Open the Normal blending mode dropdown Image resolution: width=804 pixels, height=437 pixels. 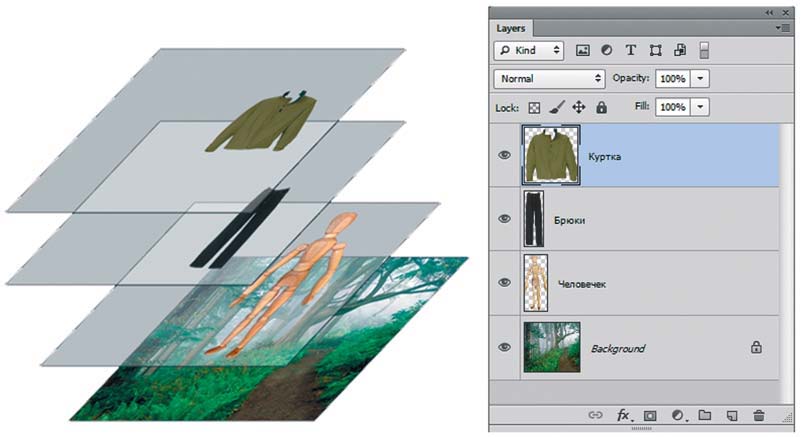tap(549, 78)
